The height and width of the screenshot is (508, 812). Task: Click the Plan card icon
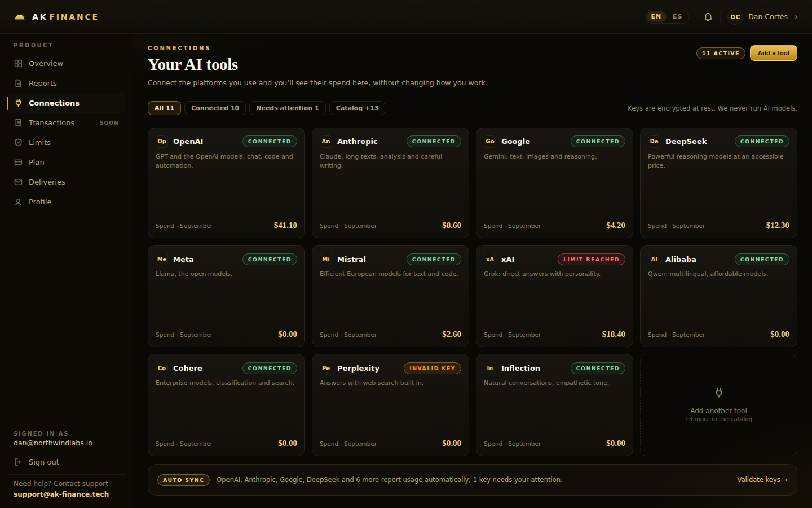[x=19, y=163]
